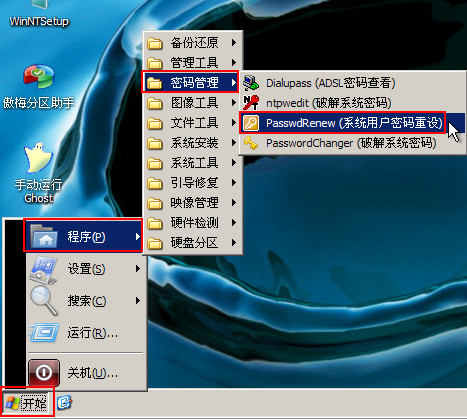Expand the 硬盘分区 folder submenu
467x419 pixels.
coord(192,243)
